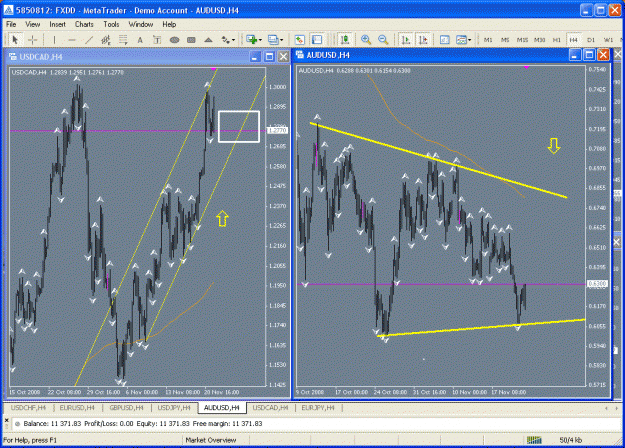Viewport: 625px width, 448px height.
Task: Close the Terminal panel with X
Action: (x=6, y=420)
